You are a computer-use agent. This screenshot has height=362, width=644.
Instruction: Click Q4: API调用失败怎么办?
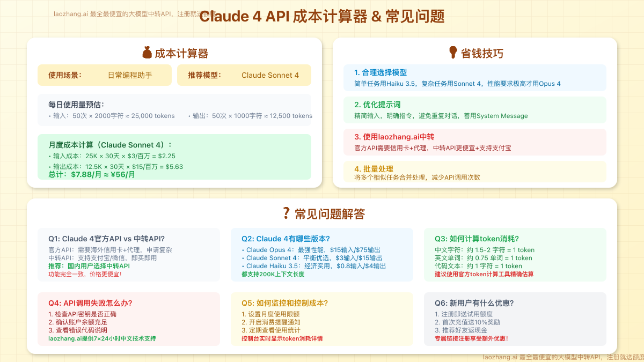click(90, 303)
